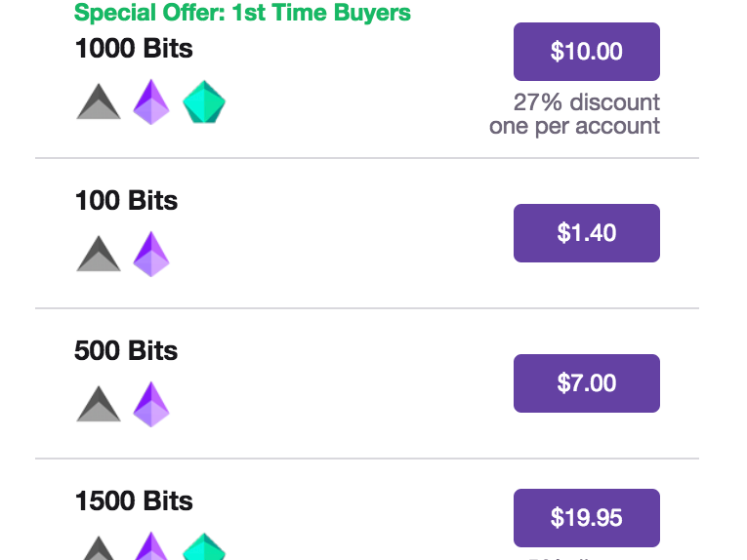747x560 pixels.
Task: Buy 100 Bits for $1.40
Action: click(x=587, y=233)
